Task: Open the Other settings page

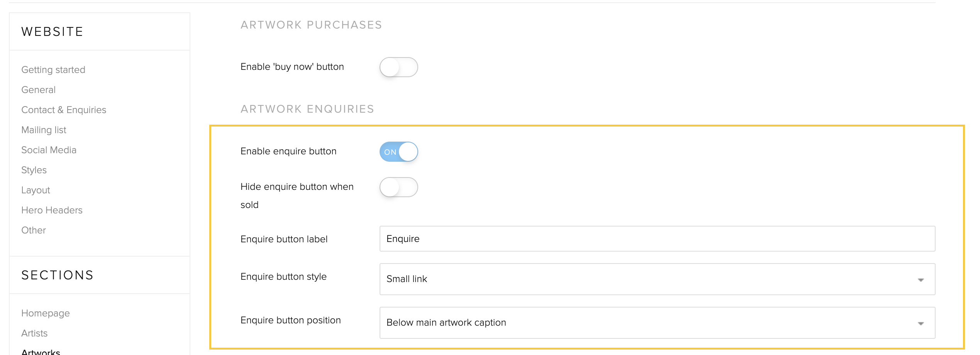Action: [x=34, y=230]
